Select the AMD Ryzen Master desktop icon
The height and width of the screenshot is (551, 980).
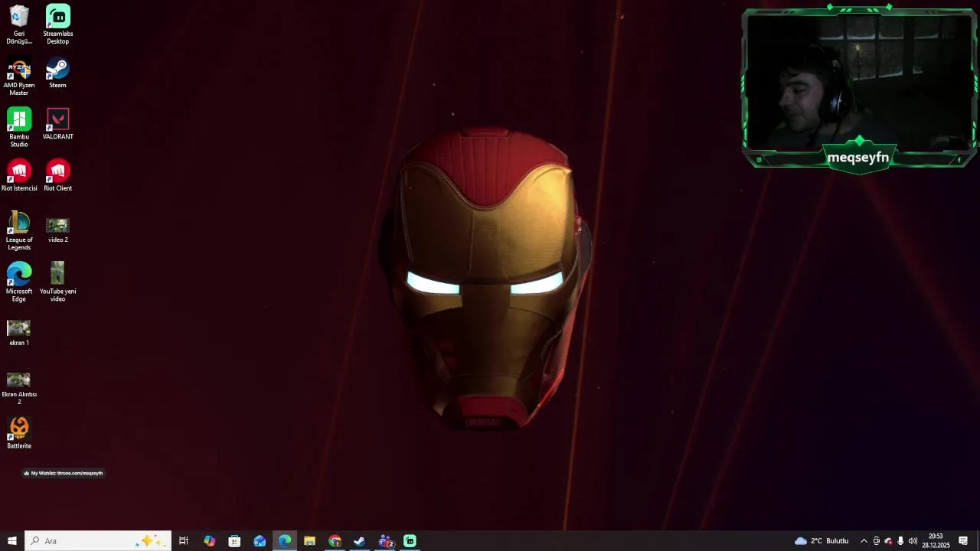[19, 77]
